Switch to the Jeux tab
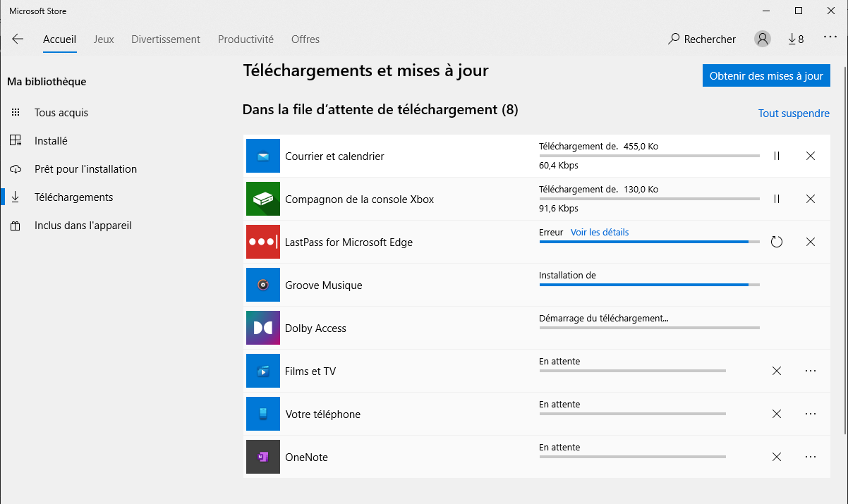Image resolution: width=848 pixels, height=504 pixels. point(104,39)
